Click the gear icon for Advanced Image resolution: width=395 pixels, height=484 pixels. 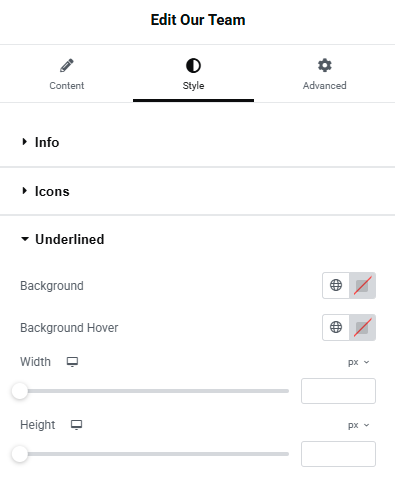coord(325,65)
